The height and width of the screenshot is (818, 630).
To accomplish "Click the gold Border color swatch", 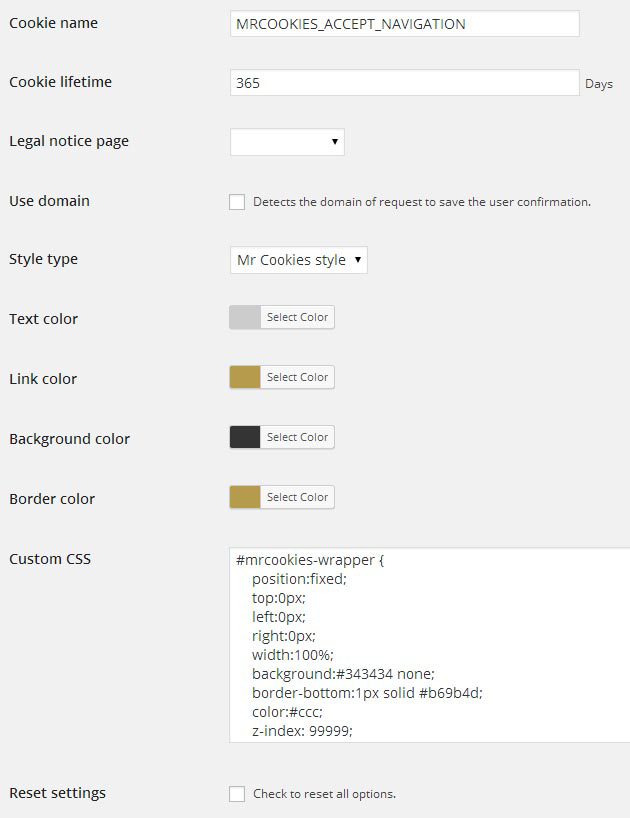I will click(x=245, y=497).
